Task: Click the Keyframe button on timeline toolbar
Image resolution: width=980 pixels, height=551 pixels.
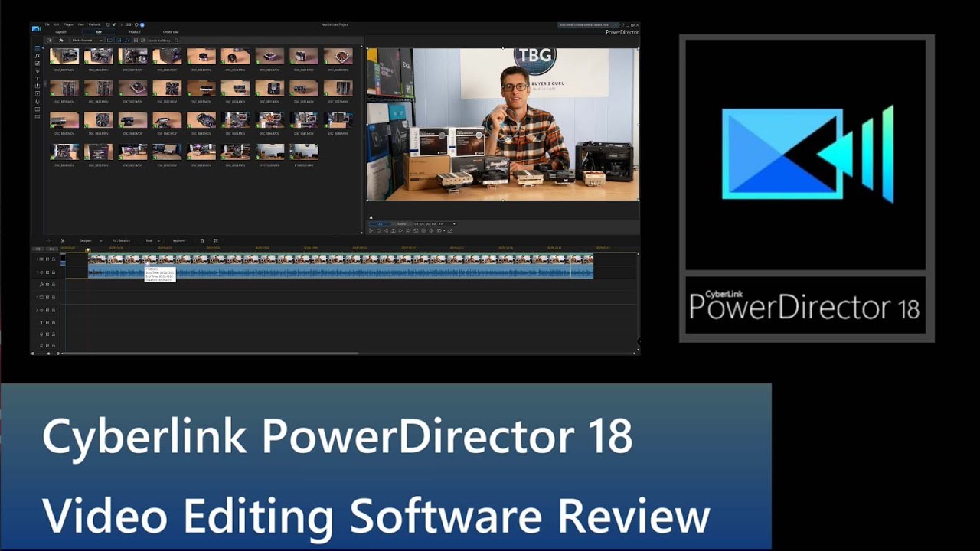Action: [179, 240]
